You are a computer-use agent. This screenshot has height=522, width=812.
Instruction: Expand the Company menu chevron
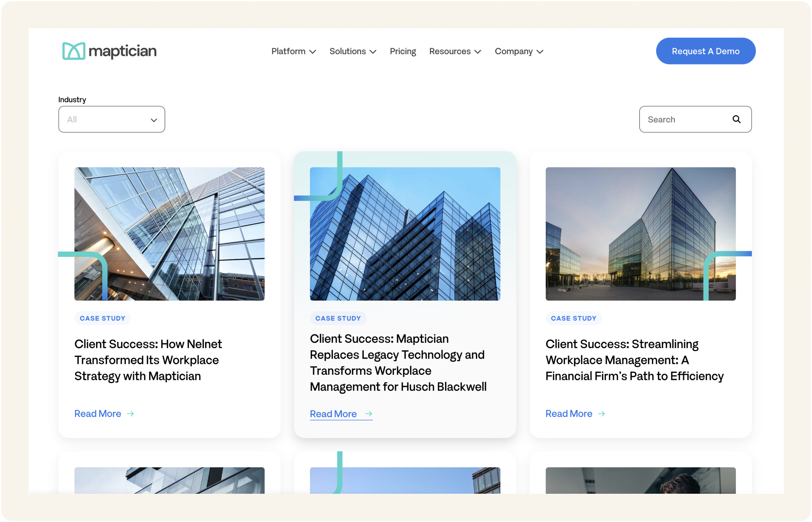(540, 52)
